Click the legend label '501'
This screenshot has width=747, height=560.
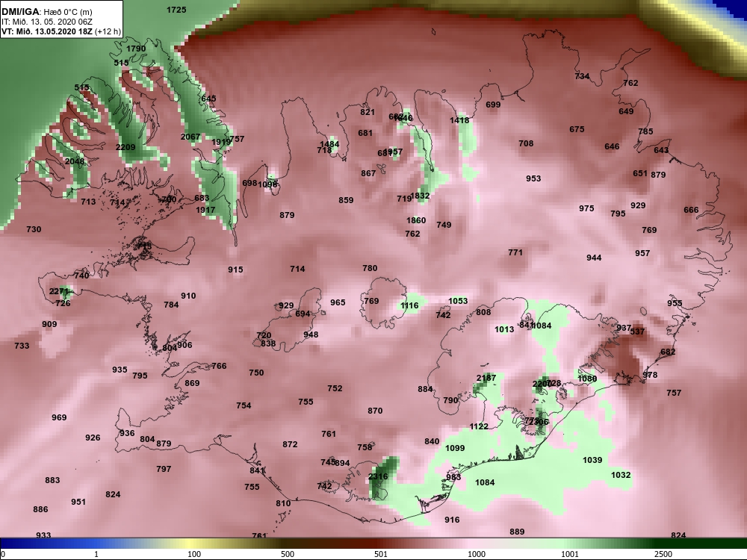click(381, 554)
